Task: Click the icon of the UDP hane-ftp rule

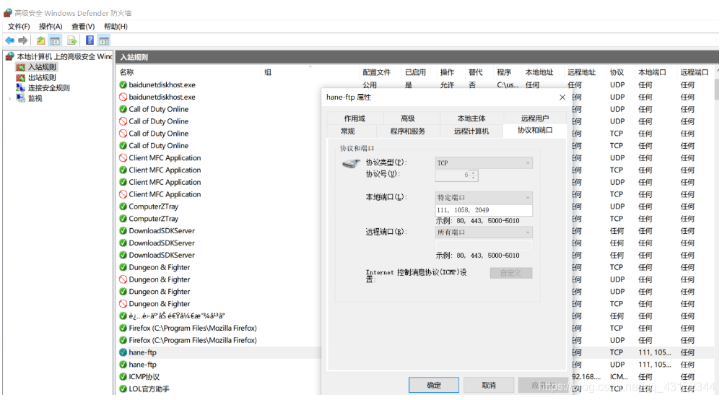Action: pyautogui.click(x=123, y=365)
